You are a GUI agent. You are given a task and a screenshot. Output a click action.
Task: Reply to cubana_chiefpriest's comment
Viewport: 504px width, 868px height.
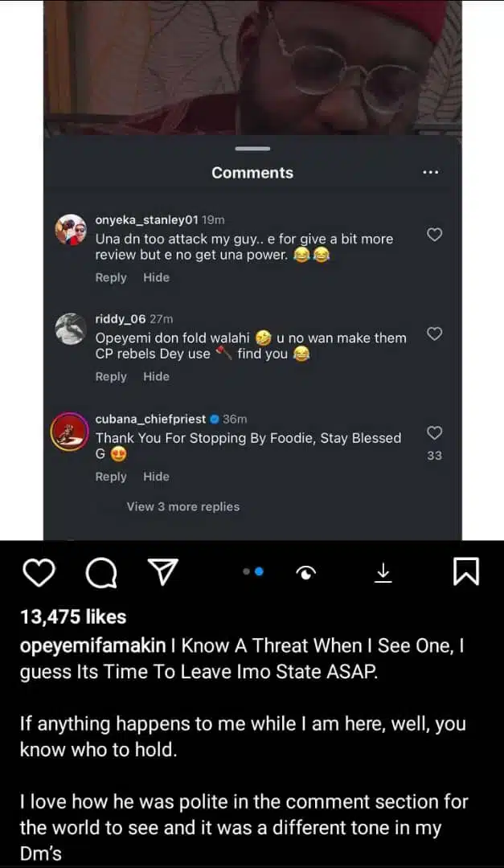(110, 476)
